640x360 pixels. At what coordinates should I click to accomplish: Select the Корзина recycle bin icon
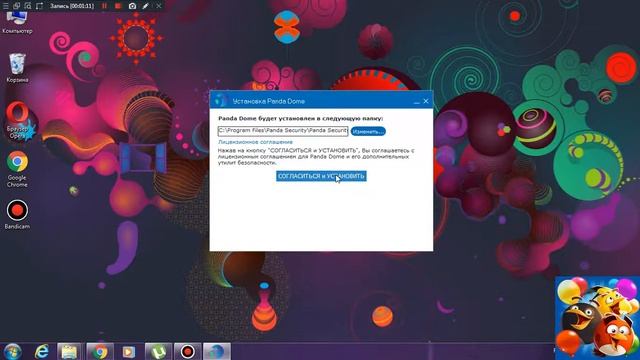(17, 68)
